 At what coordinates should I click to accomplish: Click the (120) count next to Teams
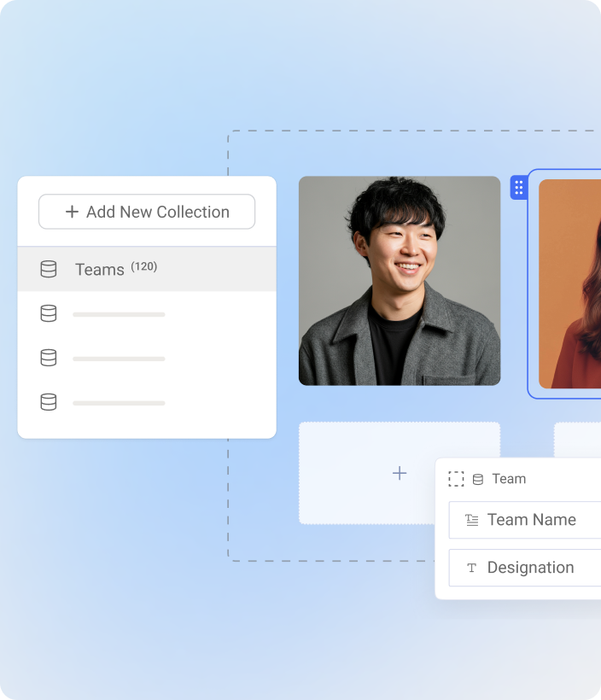(x=143, y=266)
